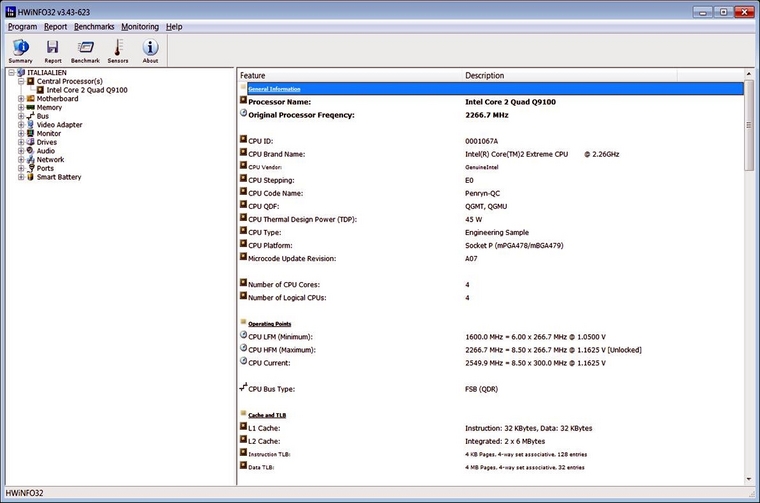Click the HWiNFO32 application icon in title bar

11,12
